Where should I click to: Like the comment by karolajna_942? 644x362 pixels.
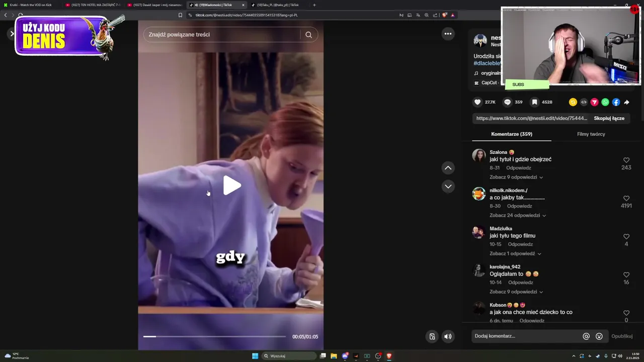click(x=626, y=275)
